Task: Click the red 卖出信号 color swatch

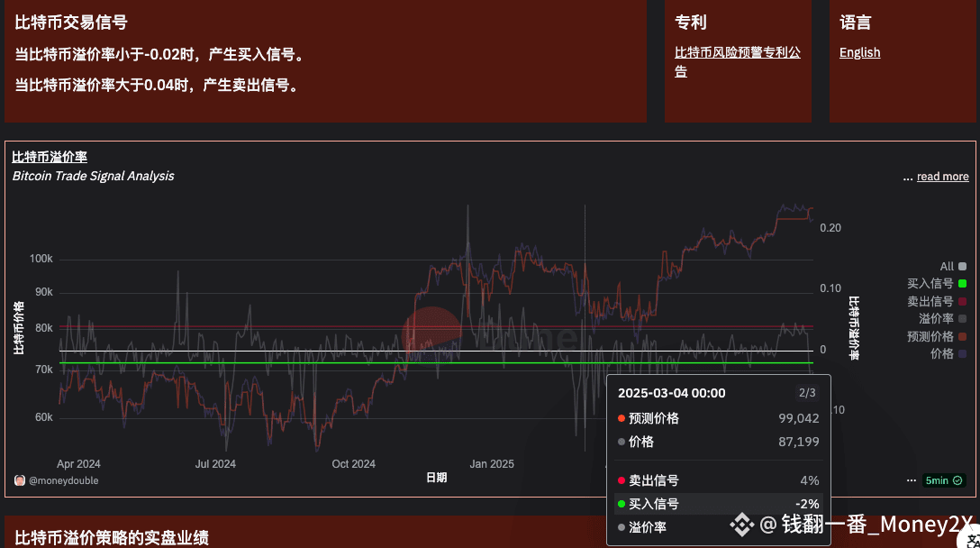Action: pyautogui.click(x=963, y=302)
